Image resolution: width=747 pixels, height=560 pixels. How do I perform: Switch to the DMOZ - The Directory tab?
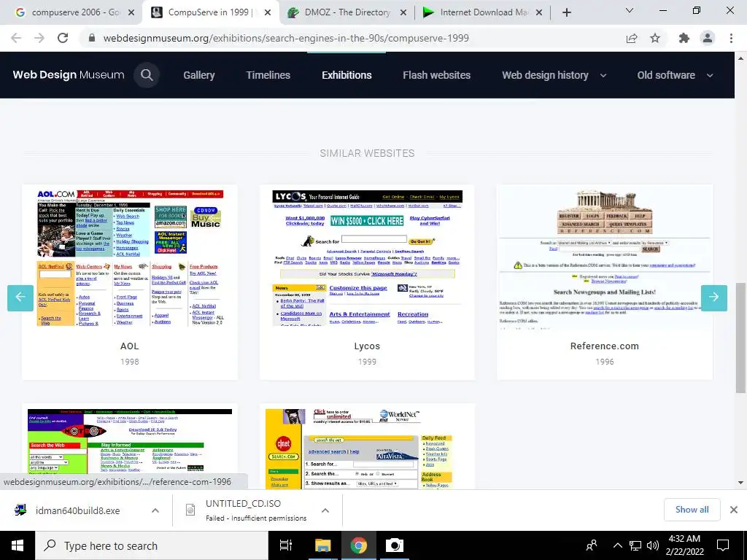click(347, 12)
